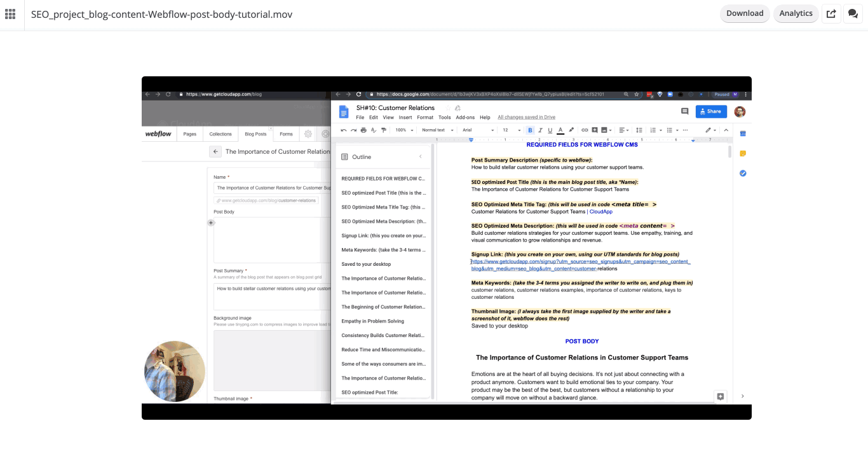868x456 pixels.
Task: Open the numbered list dropdown
Action: pyautogui.click(x=655, y=130)
